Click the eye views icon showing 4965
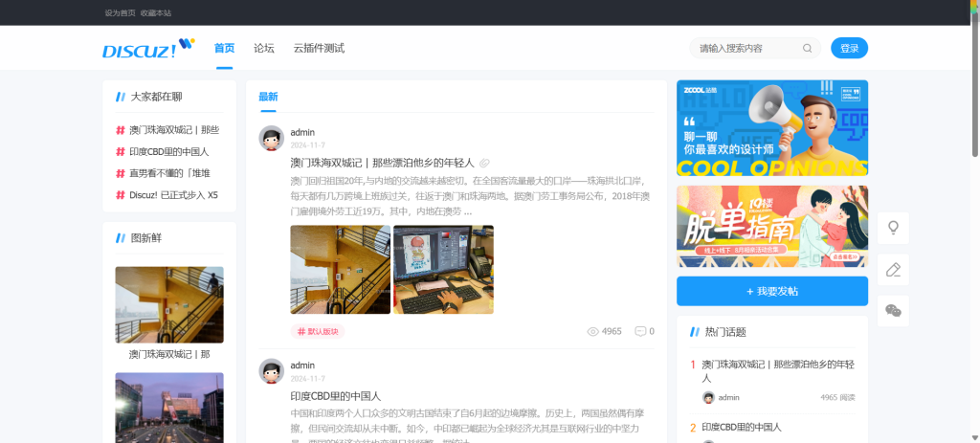The width and height of the screenshot is (980, 443). pyautogui.click(x=593, y=332)
